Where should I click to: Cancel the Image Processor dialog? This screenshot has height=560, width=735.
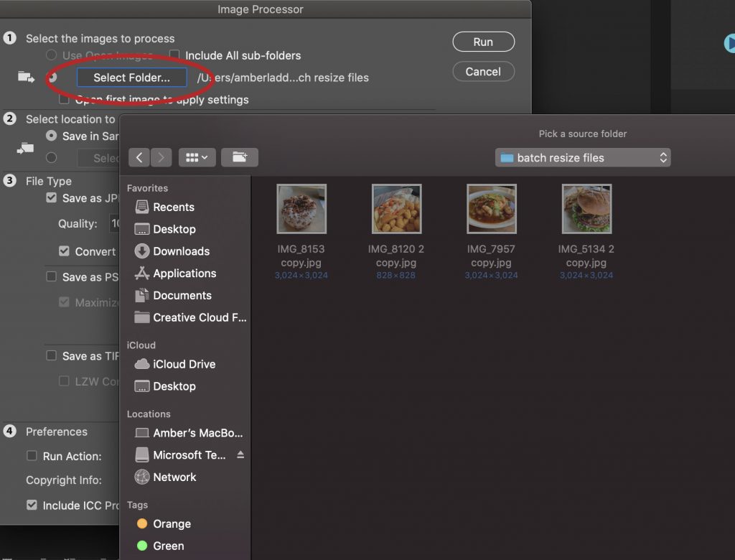(x=483, y=71)
